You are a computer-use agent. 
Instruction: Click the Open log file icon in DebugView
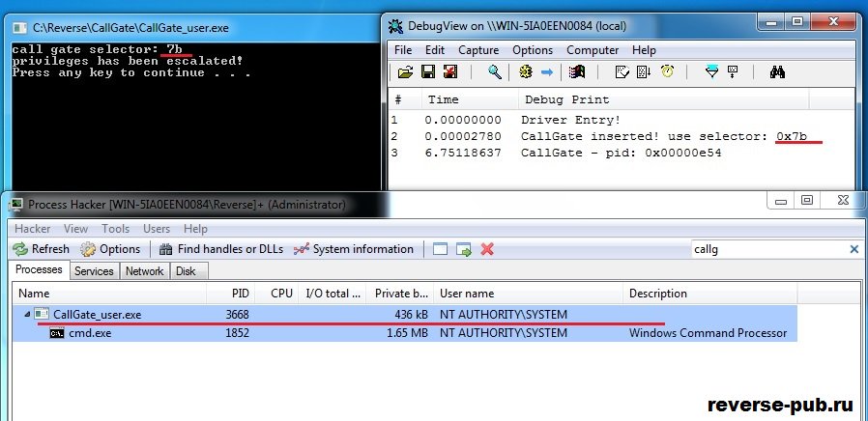[406, 71]
